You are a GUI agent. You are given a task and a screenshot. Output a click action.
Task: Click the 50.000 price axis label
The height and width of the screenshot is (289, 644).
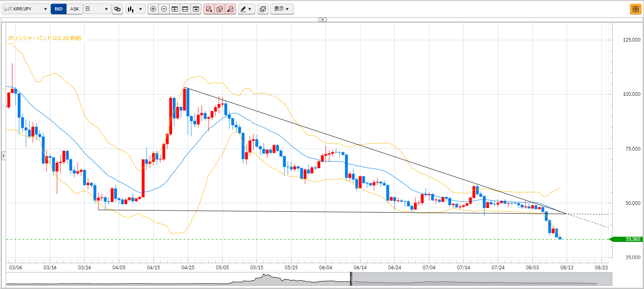click(633, 203)
